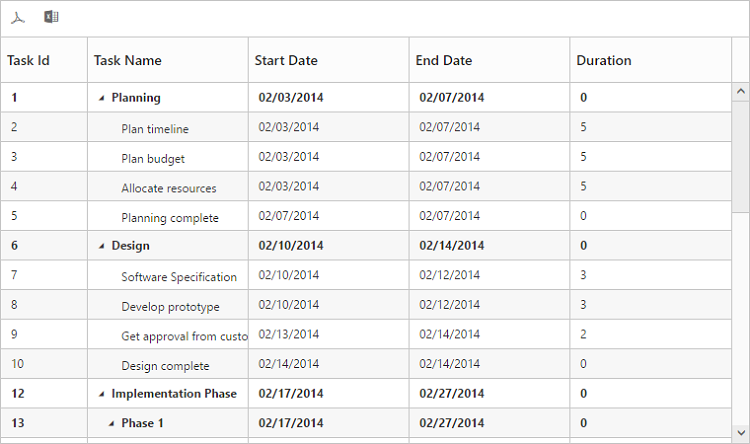
Task: Sort by Task Id column header
Action: point(28,60)
